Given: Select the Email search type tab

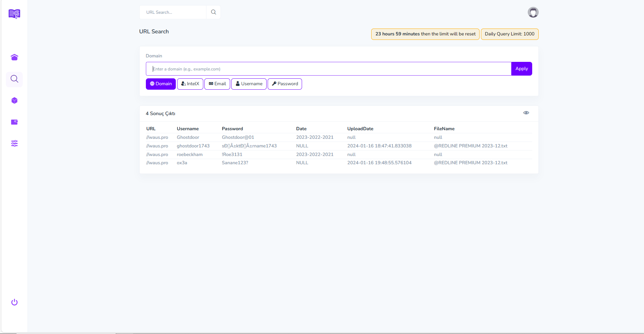Looking at the screenshot, I should (x=217, y=84).
